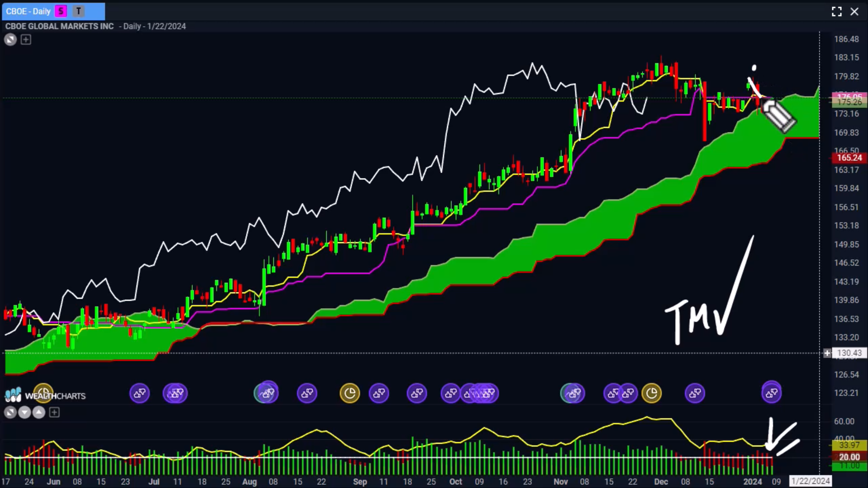Click the 186.48 price axis value

pyautogui.click(x=846, y=39)
